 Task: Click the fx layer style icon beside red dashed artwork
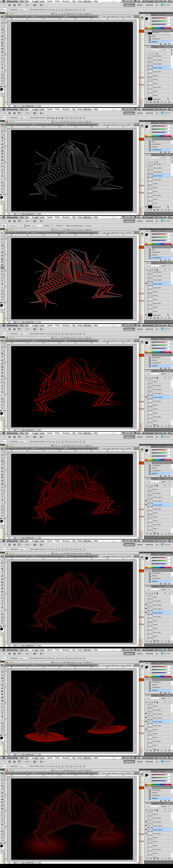[151, 318]
